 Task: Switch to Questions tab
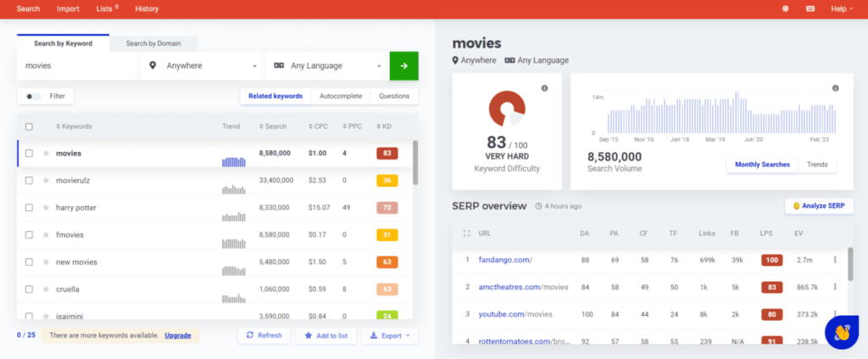tap(394, 96)
